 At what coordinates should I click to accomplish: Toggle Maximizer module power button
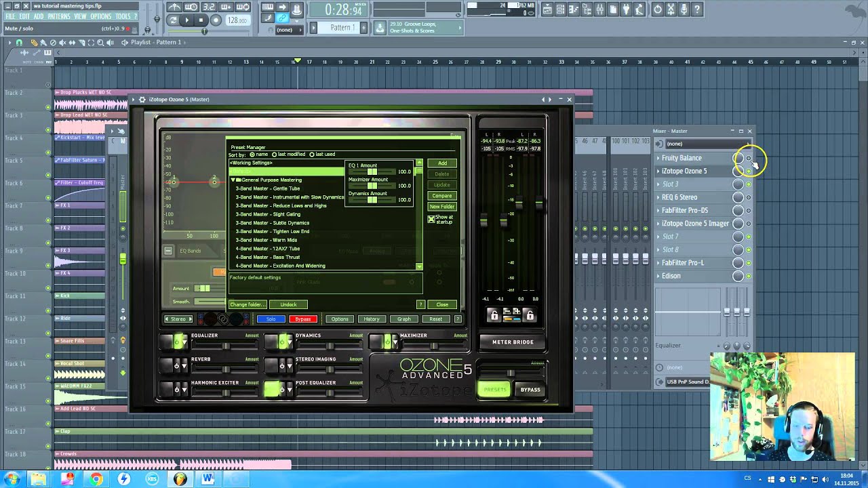[x=387, y=342]
